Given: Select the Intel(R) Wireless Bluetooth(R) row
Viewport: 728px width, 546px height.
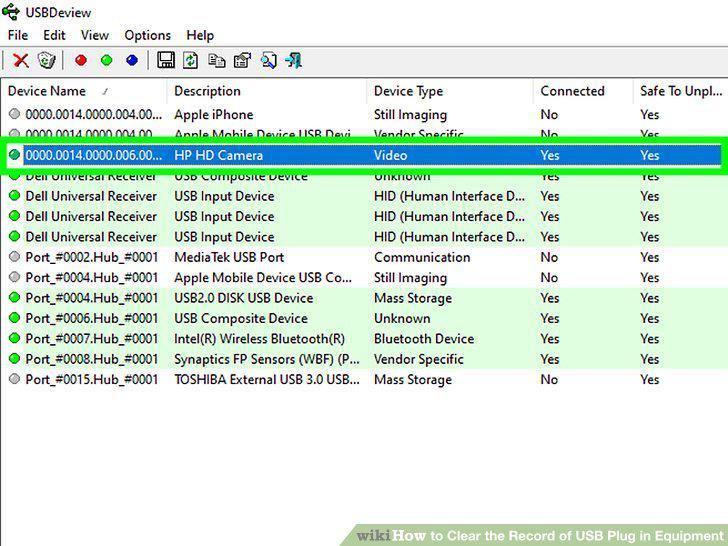Looking at the screenshot, I should 364,338.
